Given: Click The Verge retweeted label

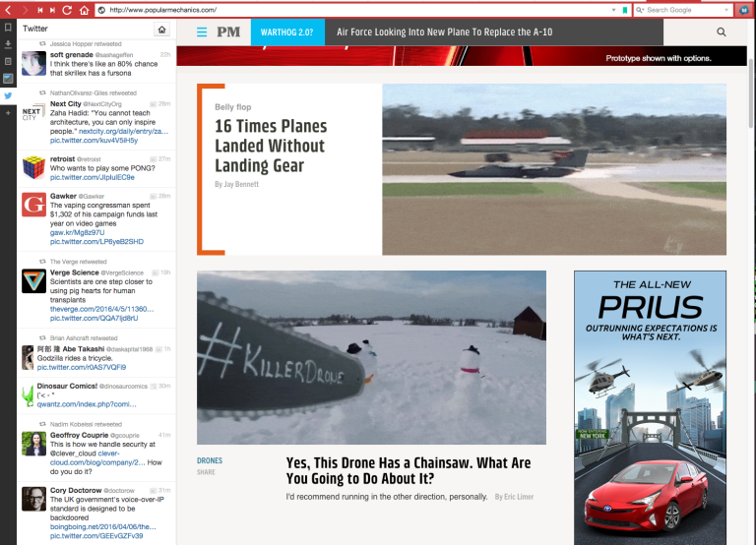Looking at the screenshot, I should coord(78,262).
